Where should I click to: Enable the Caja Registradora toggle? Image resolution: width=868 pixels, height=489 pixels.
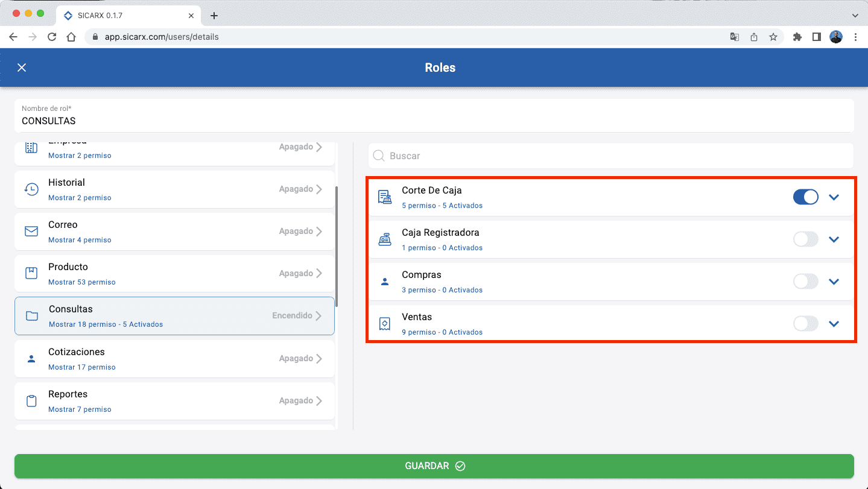805,239
